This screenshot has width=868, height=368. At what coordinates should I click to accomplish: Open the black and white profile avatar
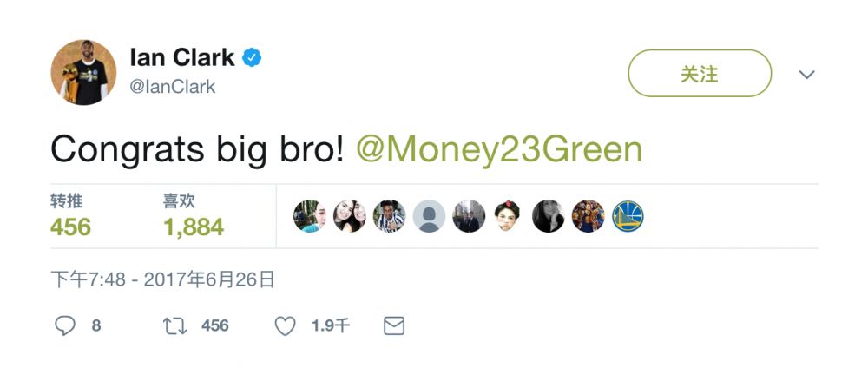548,216
